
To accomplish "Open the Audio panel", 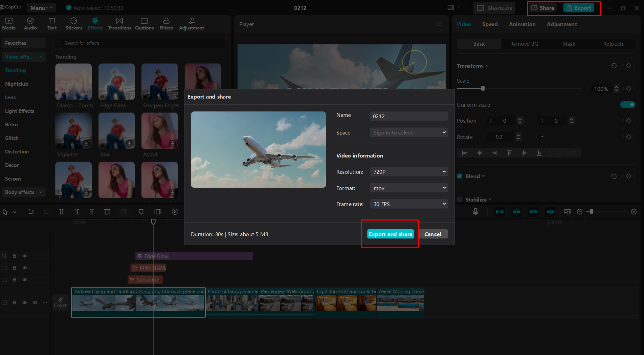I will point(30,23).
